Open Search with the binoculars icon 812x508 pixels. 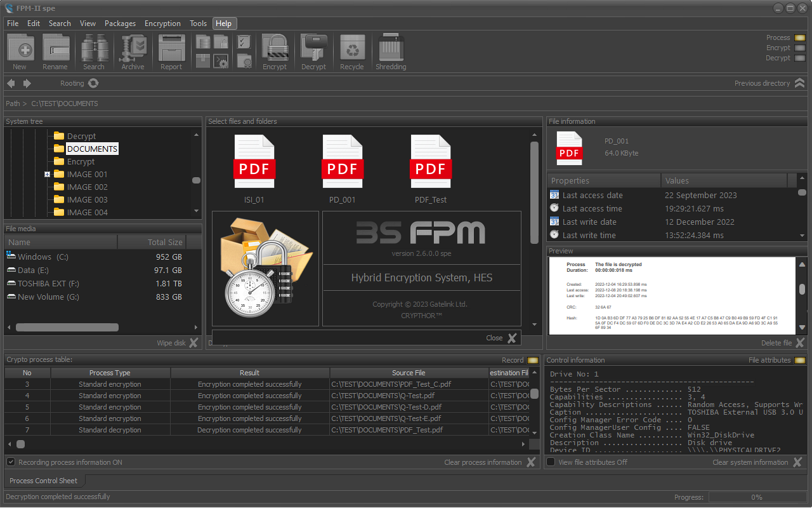coord(95,48)
